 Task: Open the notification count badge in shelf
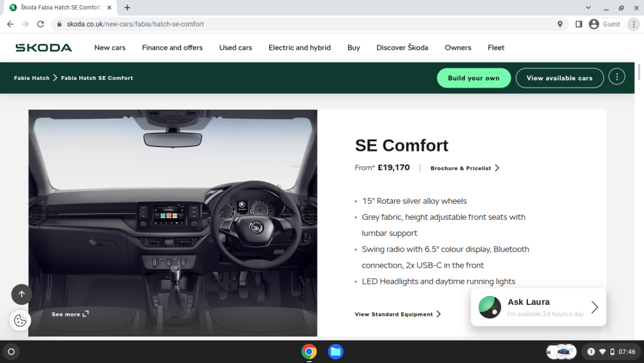pos(591,351)
